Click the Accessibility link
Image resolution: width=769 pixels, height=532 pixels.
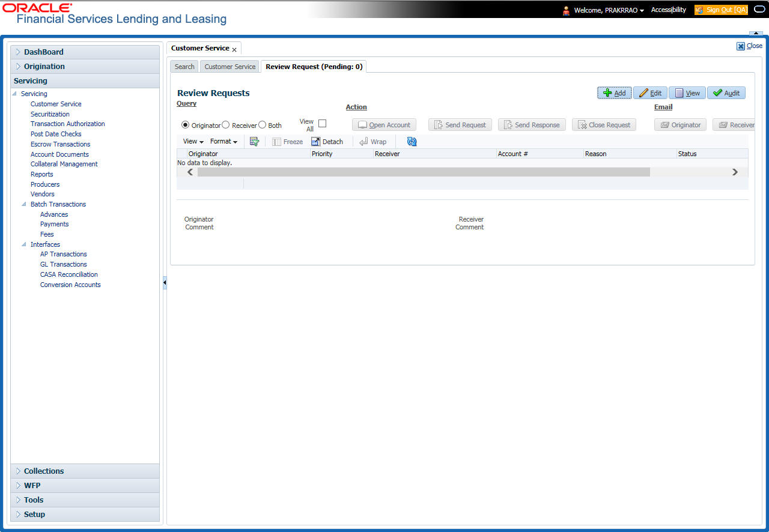pyautogui.click(x=669, y=10)
